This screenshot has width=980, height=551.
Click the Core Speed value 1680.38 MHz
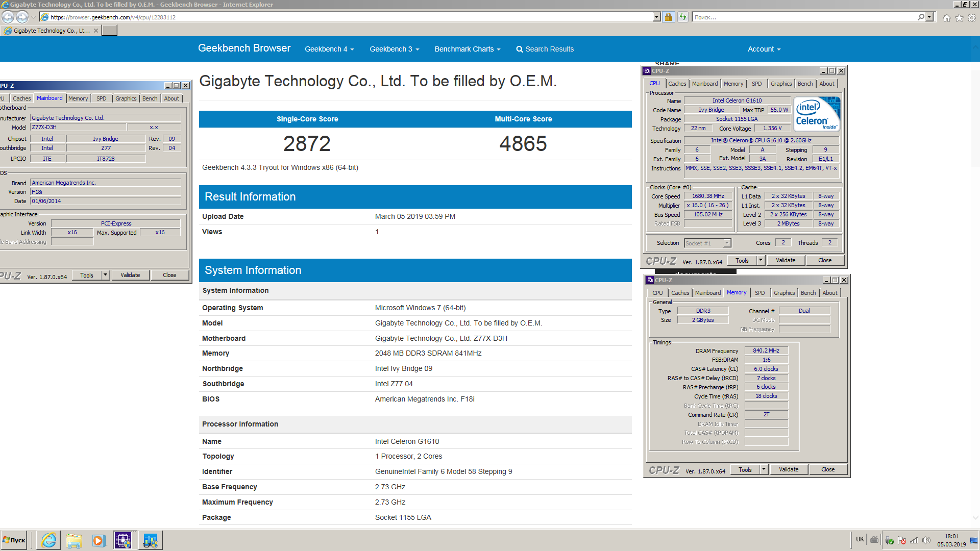click(x=708, y=196)
